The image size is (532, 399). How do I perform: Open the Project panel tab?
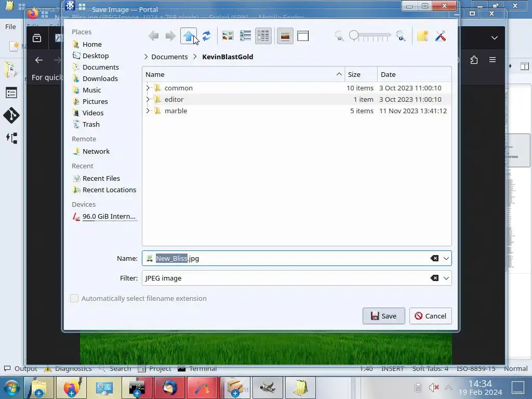(155, 368)
